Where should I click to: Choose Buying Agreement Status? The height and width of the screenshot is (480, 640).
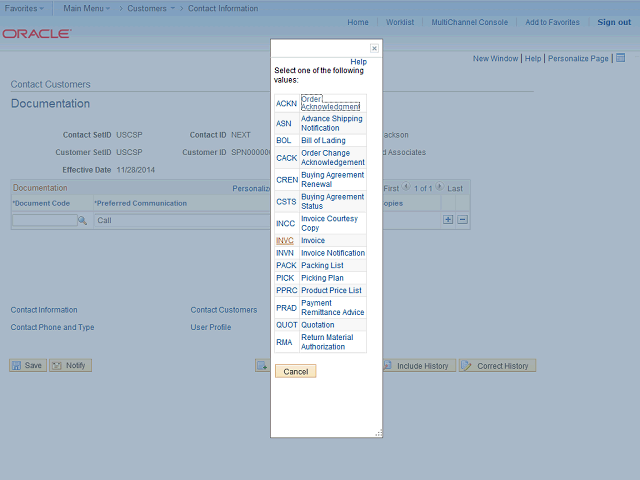click(333, 201)
